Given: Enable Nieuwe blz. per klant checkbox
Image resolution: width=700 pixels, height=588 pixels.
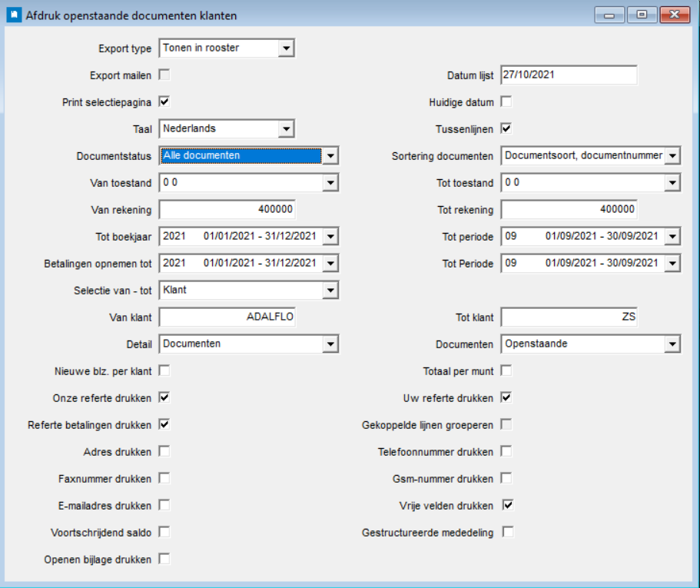Looking at the screenshot, I should 164,371.
